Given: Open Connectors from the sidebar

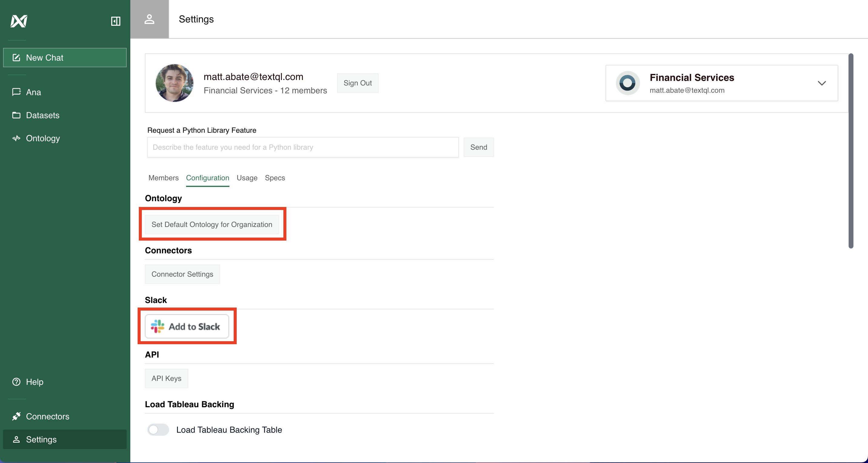Looking at the screenshot, I should (48, 417).
